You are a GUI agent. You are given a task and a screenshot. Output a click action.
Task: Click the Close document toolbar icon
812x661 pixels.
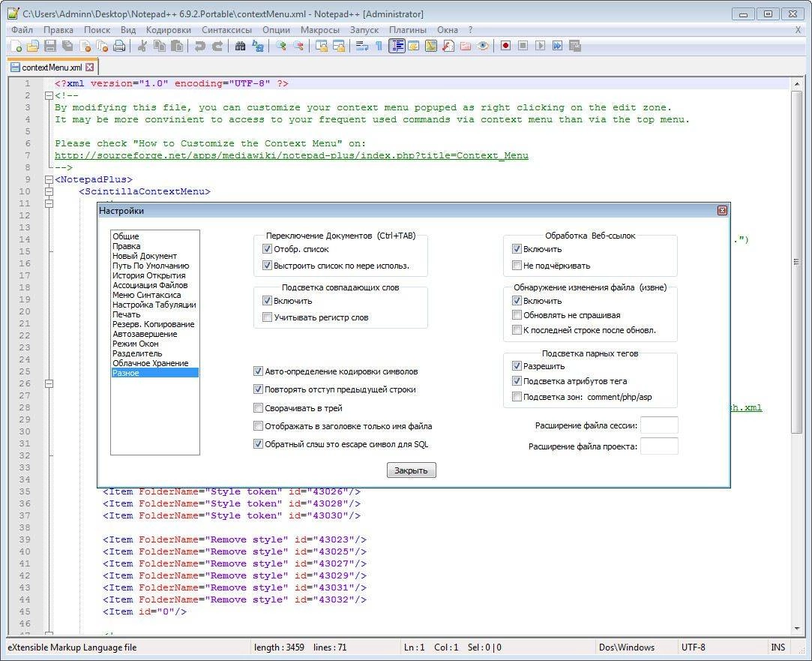click(x=85, y=46)
